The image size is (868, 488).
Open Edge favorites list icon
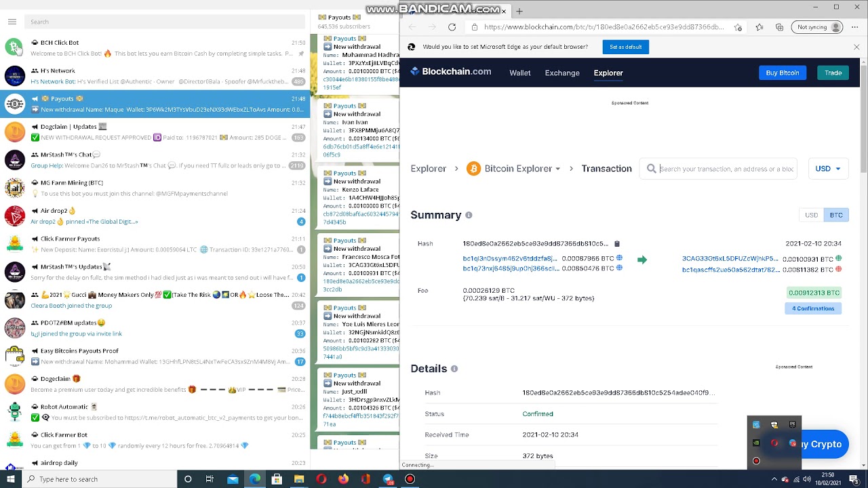point(759,27)
